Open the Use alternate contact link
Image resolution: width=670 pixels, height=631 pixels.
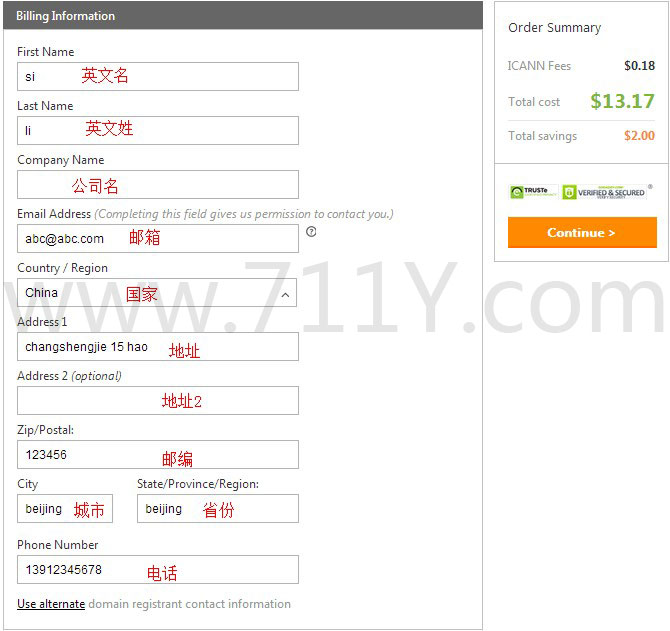click(51, 604)
